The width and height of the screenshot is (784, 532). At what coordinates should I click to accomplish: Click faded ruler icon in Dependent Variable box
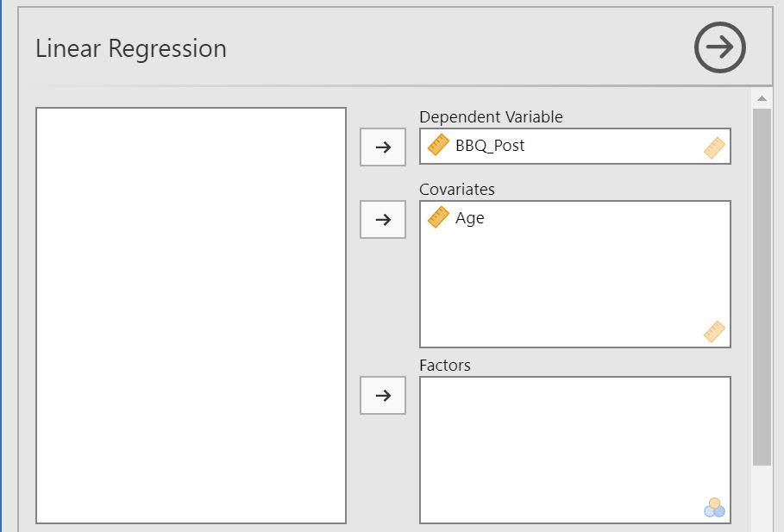pyautogui.click(x=714, y=149)
